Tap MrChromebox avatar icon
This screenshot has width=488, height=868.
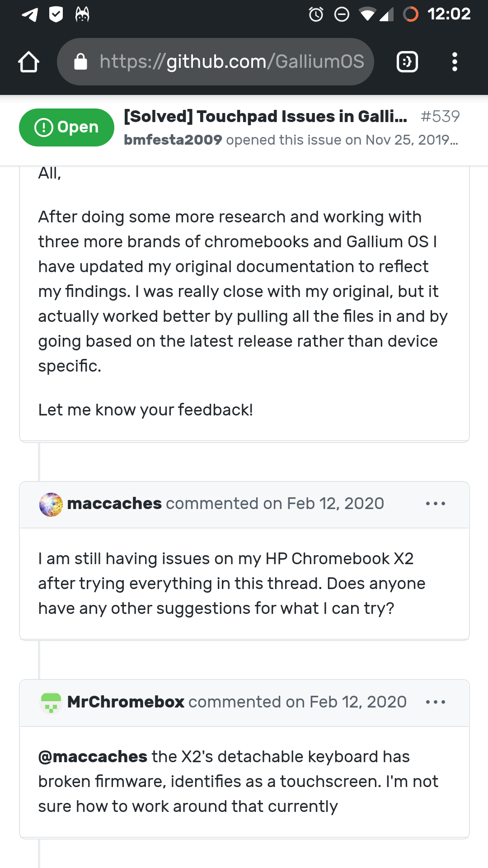[51, 703]
